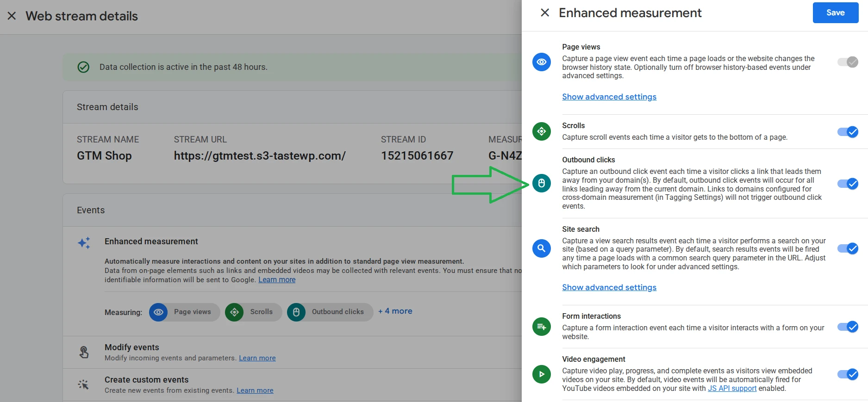The width and height of the screenshot is (868, 402).
Task: Click the Enhanced measurement heading in Events
Action: (151, 241)
